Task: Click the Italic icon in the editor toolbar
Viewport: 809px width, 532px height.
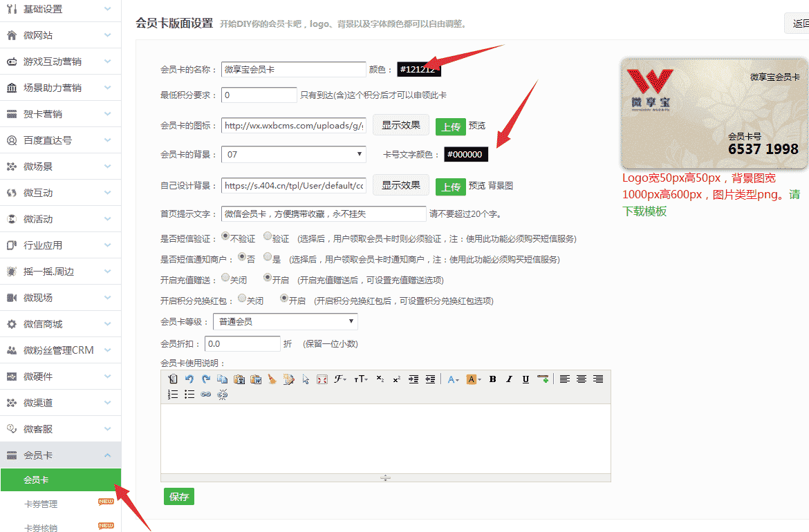Action: [509, 379]
